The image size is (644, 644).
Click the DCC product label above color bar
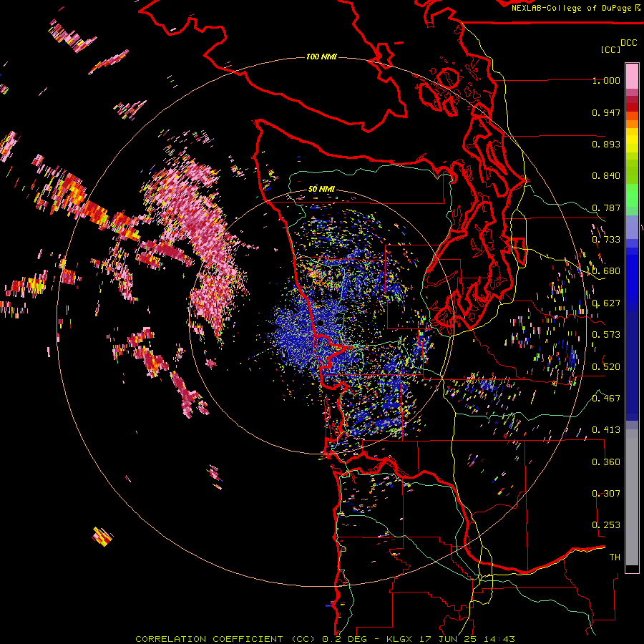tap(628, 43)
